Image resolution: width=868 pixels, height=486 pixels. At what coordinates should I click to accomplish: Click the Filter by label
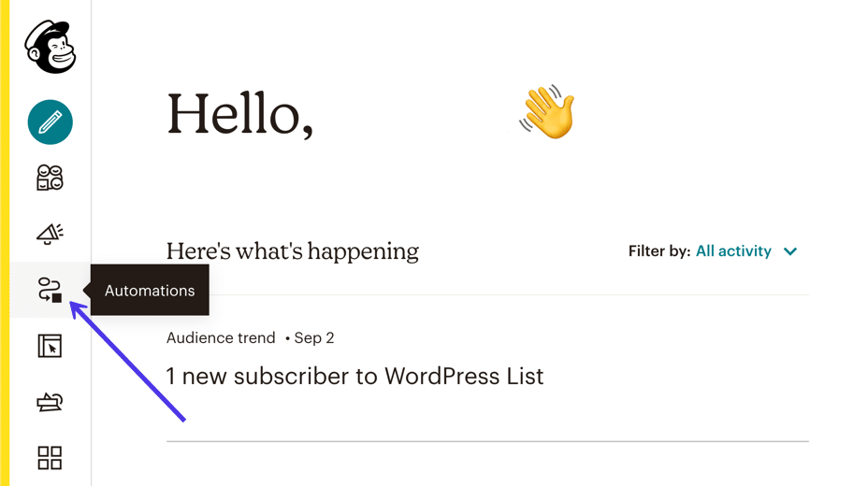coord(659,251)
